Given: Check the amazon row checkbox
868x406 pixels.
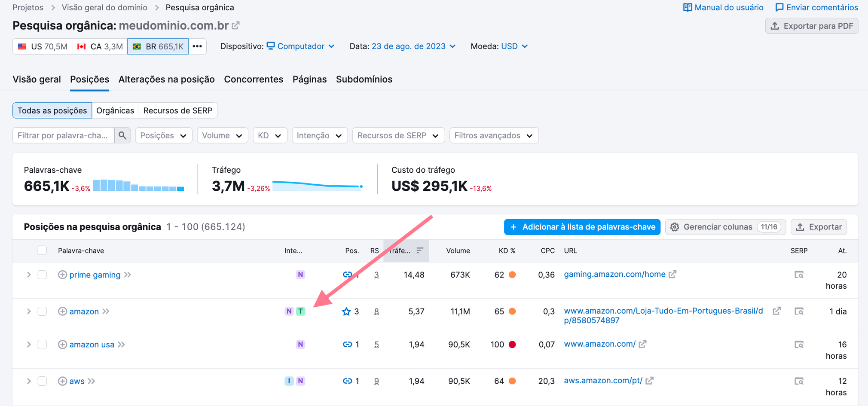Looking at the screenshot, I should (x=42, y=311).
